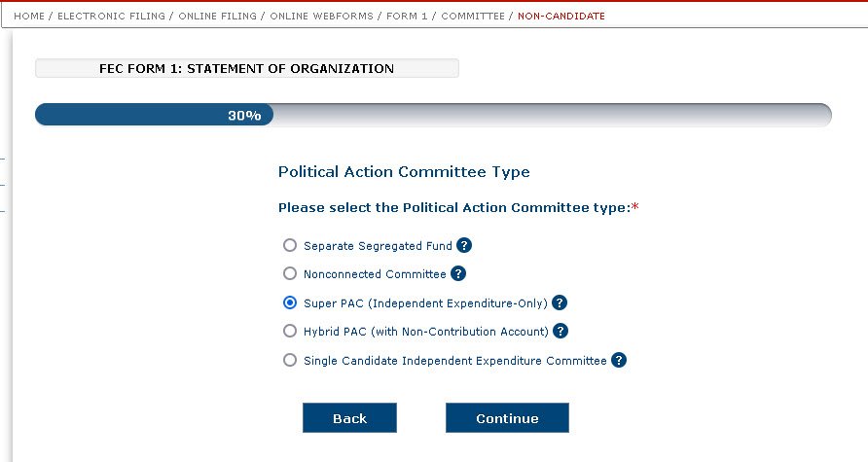Image resolution: width=868 pixels, height=462 pixels.
Task: Select Separate Segregated Fund radio button
Action: [x=290, y=246]
